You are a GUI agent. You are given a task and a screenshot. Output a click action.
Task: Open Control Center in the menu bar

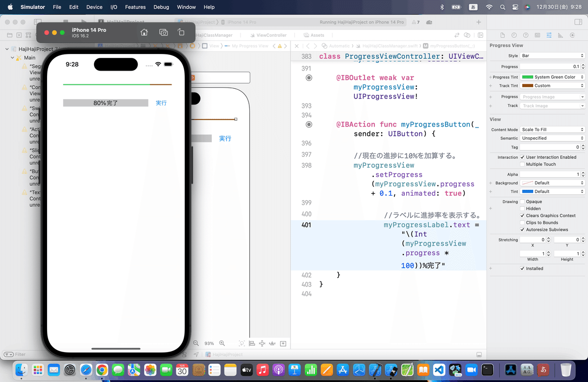pyautogui.click(x=515, y=7)
